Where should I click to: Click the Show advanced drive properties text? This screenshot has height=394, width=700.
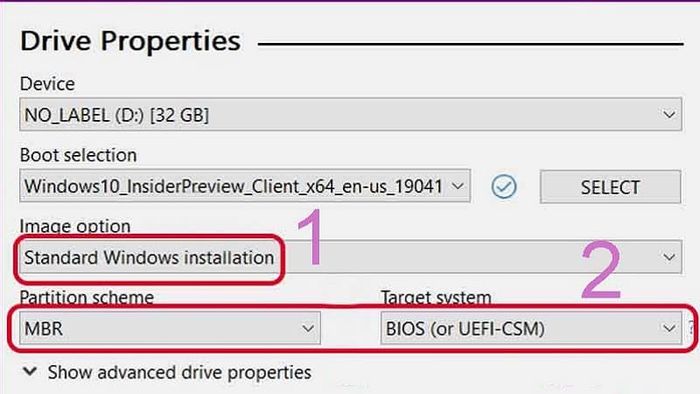click(x=179, y=373)
